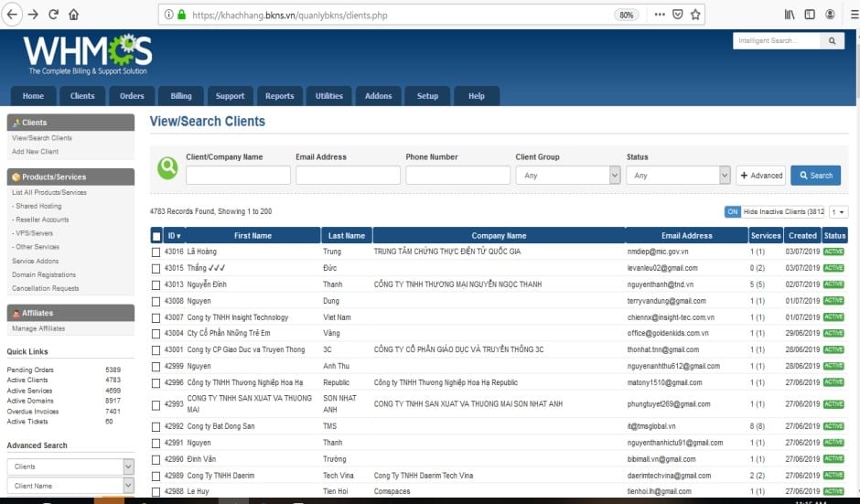This screenshot has height=504, width=860.
Task: Open the Billing menu tab
Action: tap(181, 96)
